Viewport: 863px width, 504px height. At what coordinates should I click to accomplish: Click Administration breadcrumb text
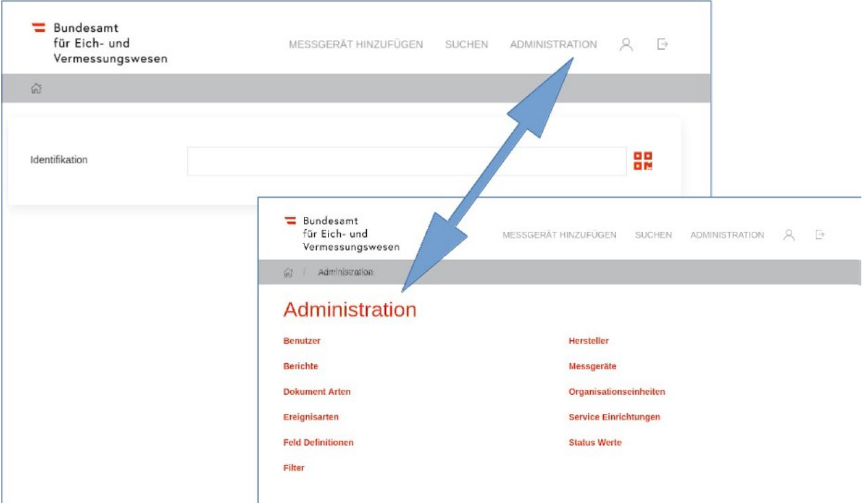point(345,272)
